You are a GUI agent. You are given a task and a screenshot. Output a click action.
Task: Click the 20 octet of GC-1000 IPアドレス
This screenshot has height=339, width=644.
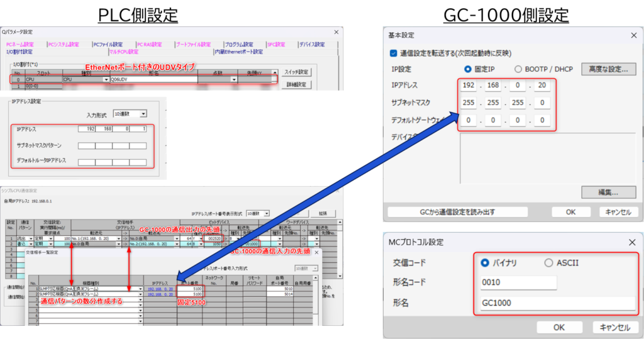pos(542,85)
